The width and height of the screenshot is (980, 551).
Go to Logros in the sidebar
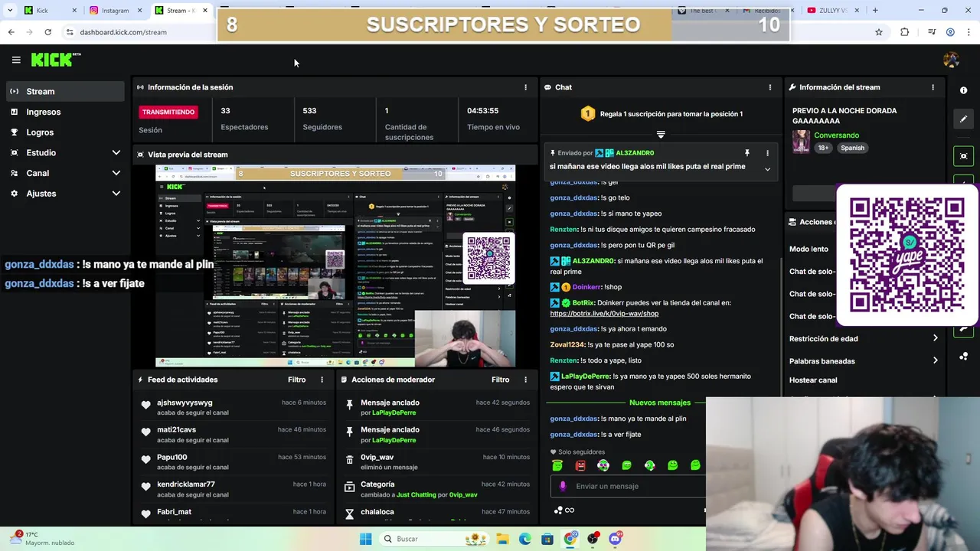tap(65, 132)
